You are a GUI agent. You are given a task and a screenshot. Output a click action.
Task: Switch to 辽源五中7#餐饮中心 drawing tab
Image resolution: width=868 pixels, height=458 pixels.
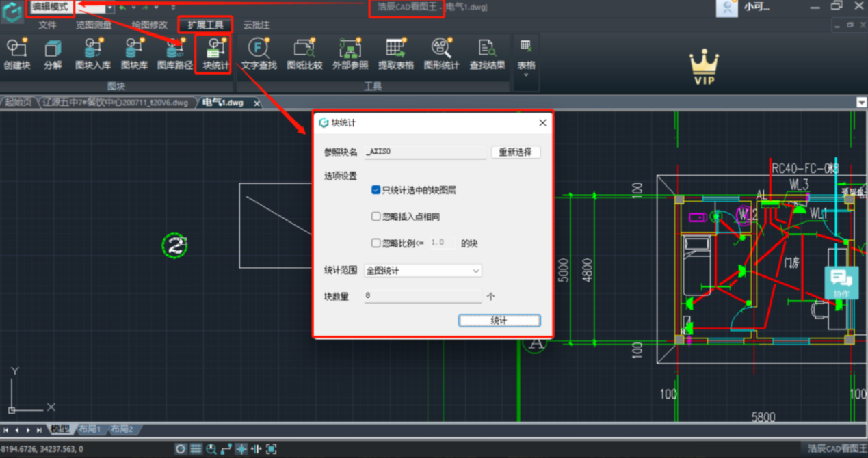point(115,103)
